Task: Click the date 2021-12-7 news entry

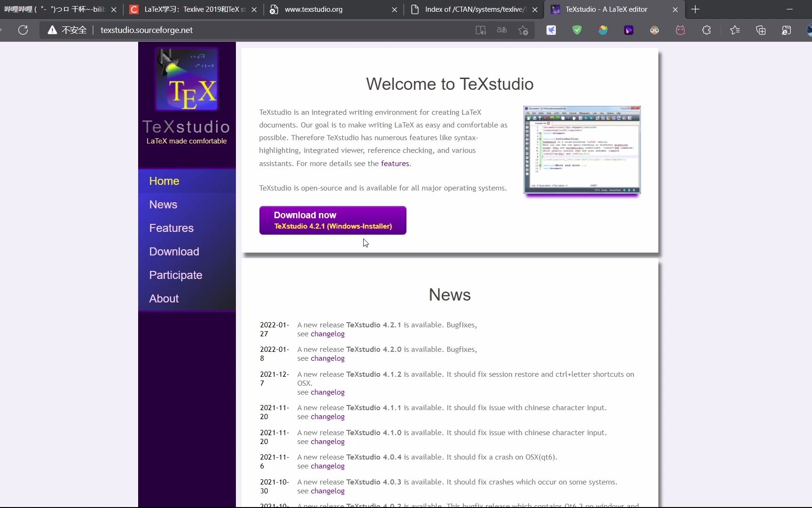Action: tap(274, 379)
